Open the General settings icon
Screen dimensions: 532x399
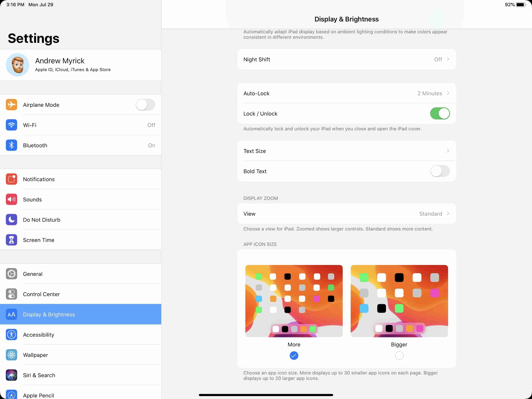tap(11, 274)
